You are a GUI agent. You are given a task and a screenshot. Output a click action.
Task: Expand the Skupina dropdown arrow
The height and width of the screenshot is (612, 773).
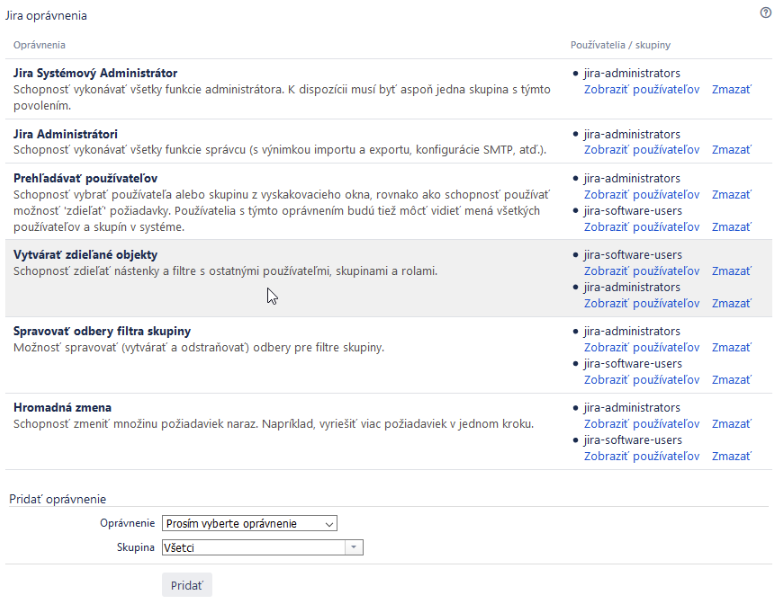353,547
